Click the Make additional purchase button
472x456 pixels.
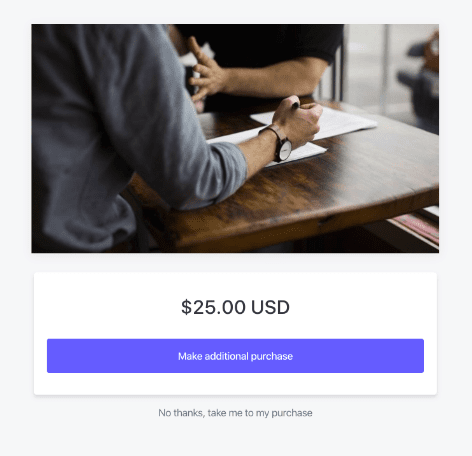click(235, 356)
